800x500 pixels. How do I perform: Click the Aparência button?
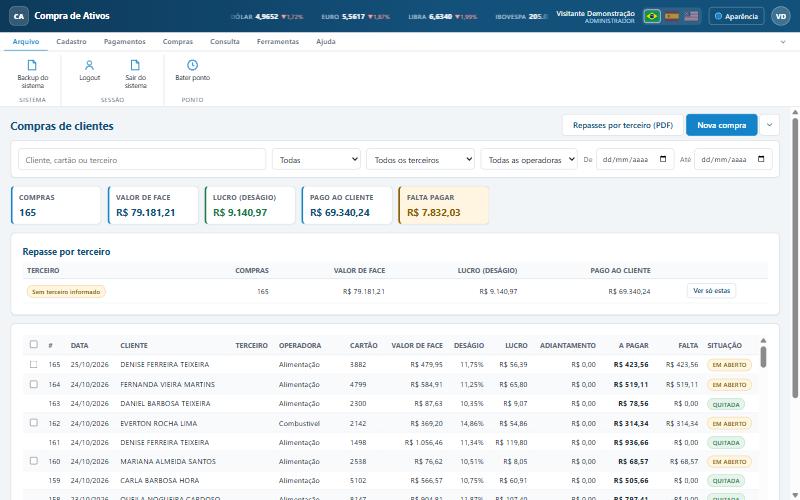point(736,16)
